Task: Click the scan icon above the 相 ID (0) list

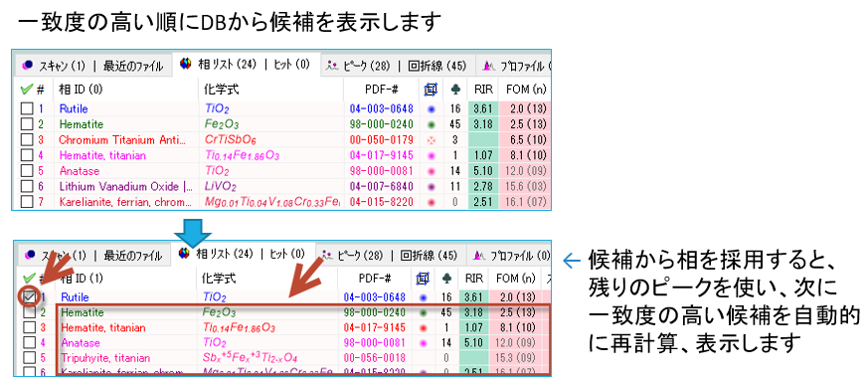Action: 28,66
